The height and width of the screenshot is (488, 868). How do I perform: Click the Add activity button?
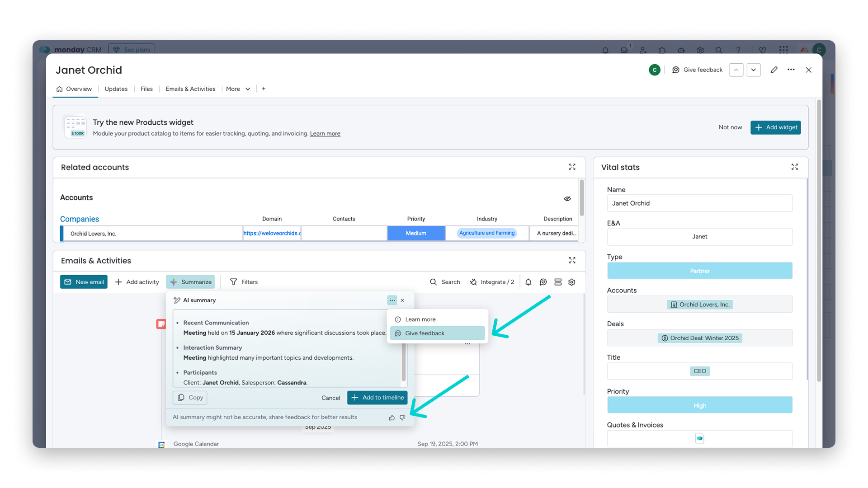pyautogui.click(x=137, y=282)
